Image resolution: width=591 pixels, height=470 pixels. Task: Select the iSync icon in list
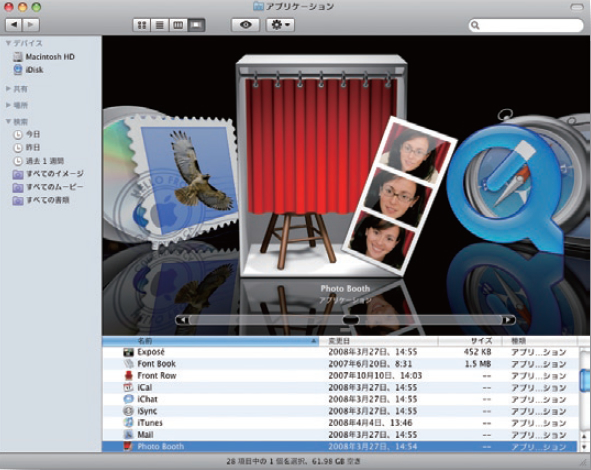(x=129, y=411)
